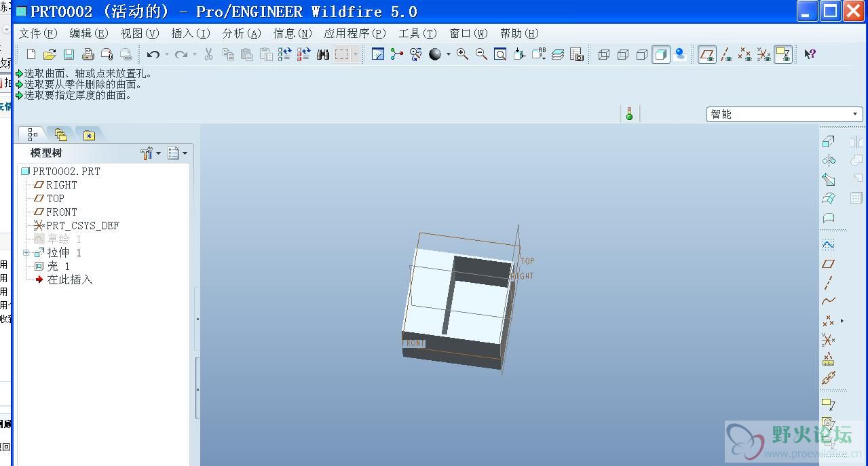Open the 文件(F) menu
Image resolution: width=868 pixels, height=466 pixels.
[38, 33]
